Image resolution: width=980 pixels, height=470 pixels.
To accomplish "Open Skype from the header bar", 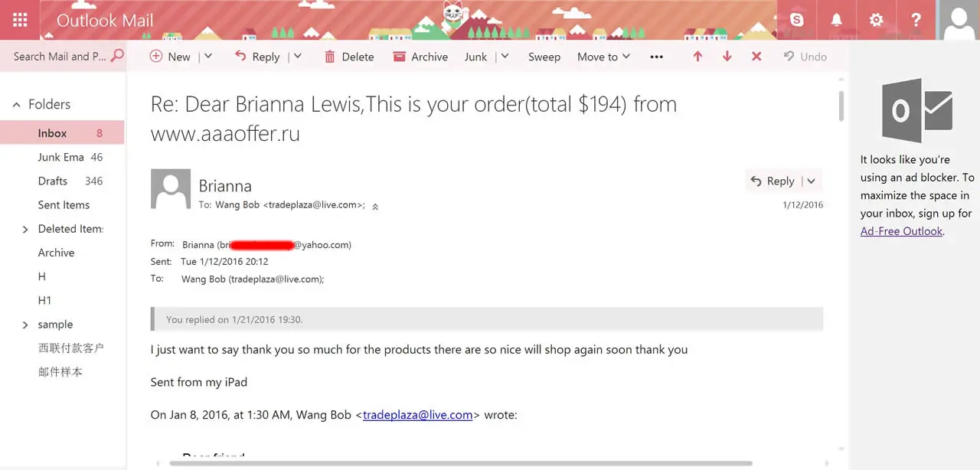I will (797, 20).
